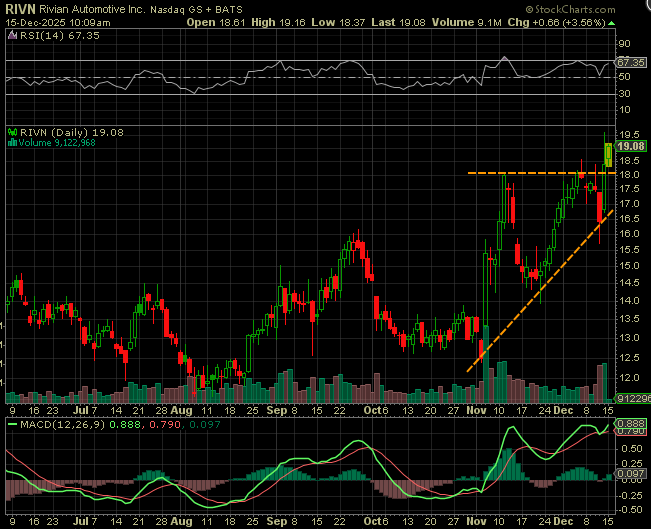Image resolution: width=651 pixels, height=529 pixels.
Task: Click the latest yellow-highlighted candlestick
Action: pos(609,154)
